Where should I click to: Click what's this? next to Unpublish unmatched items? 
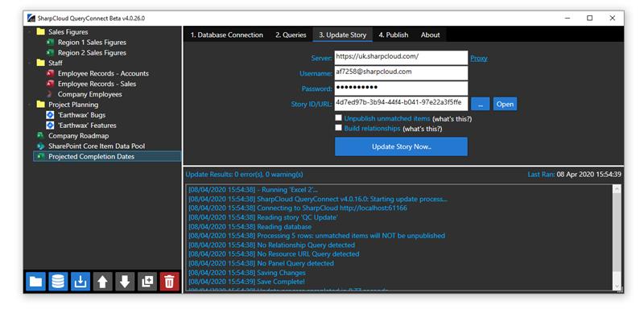452,118
